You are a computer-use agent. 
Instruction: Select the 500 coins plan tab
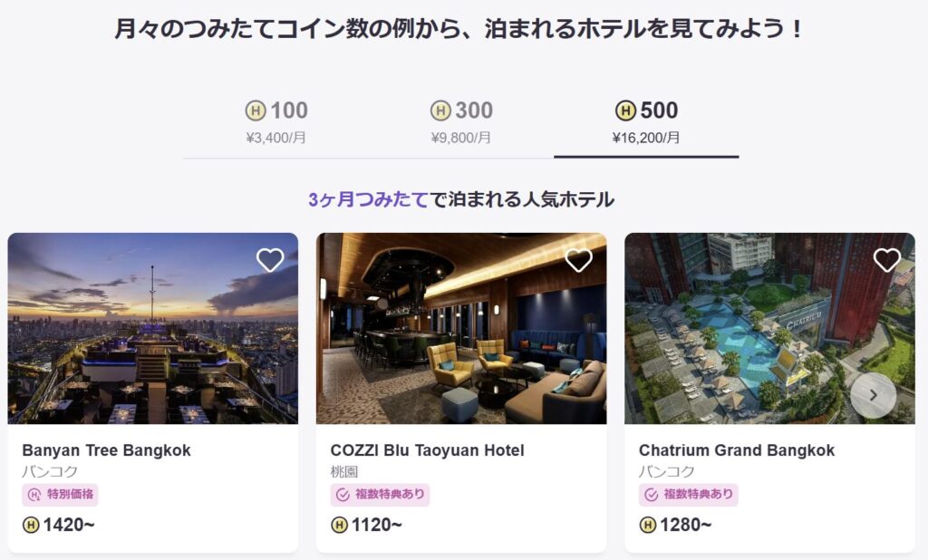click(646, 122)
